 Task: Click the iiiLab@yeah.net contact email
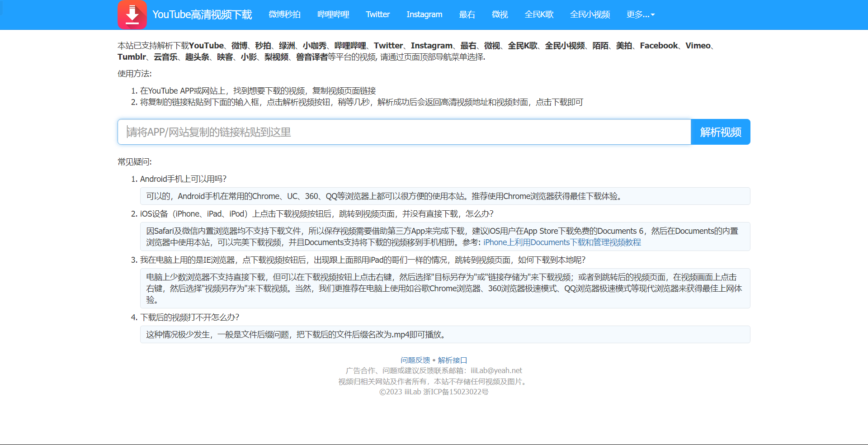coord(496,370)
